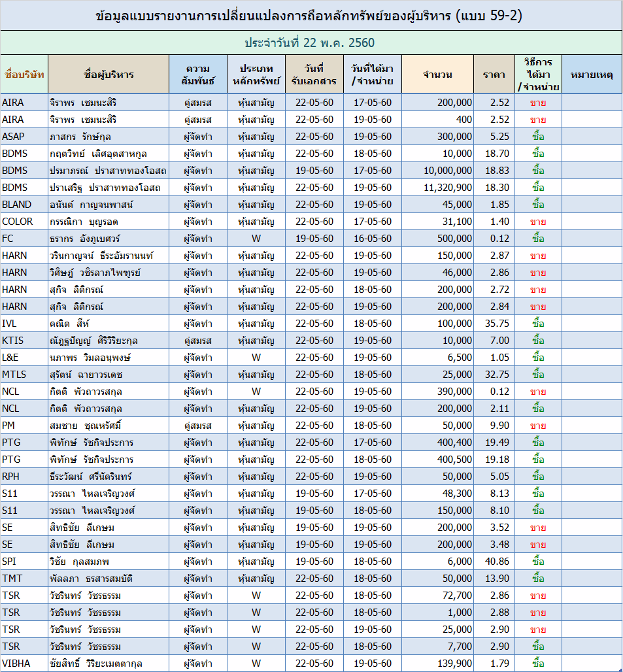This screenshot has height=672, width=623.
Task: Select the name กฤตวิทย์ เลิศอุตสาหกูล
Action: pos(98,154)
